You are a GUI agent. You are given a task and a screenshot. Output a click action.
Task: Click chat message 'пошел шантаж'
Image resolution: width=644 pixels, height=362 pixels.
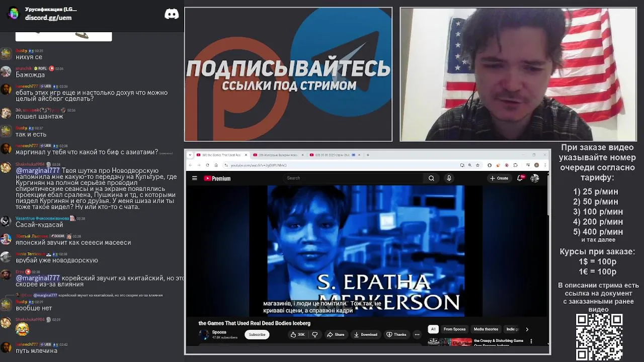pos(39,117)
